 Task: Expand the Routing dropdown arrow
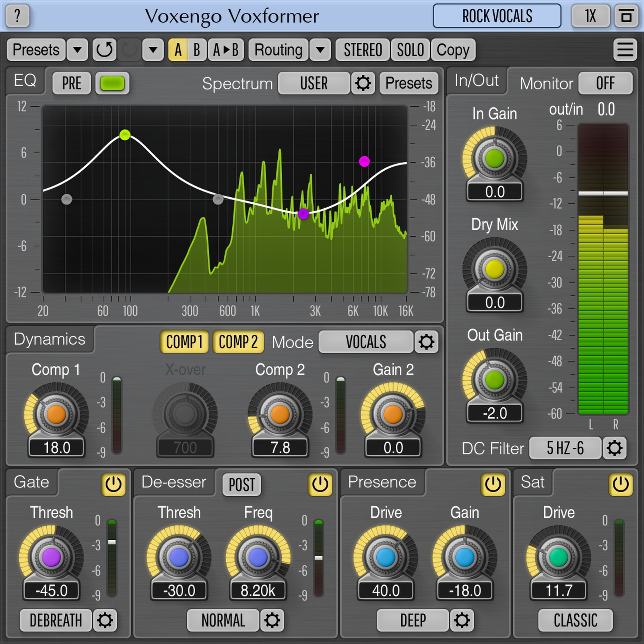click(320, 50)
